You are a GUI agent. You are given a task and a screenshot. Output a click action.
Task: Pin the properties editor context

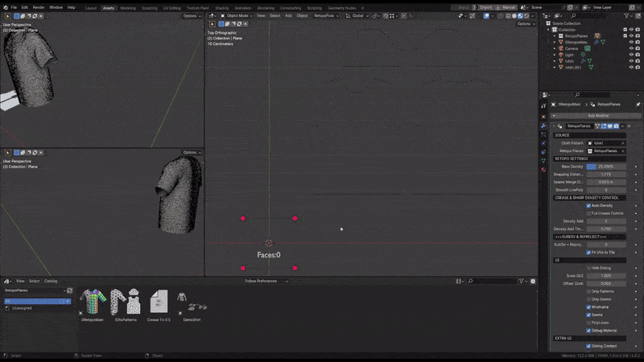(x=637, y=105)
